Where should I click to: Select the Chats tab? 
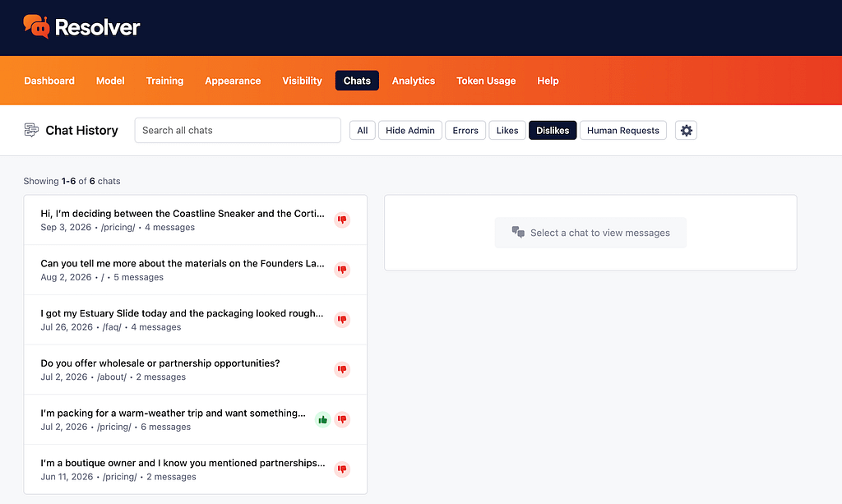tap(357, 81)
